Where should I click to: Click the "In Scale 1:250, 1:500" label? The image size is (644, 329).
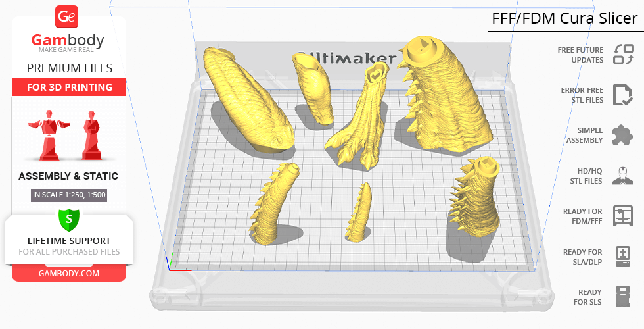(68, 195)
